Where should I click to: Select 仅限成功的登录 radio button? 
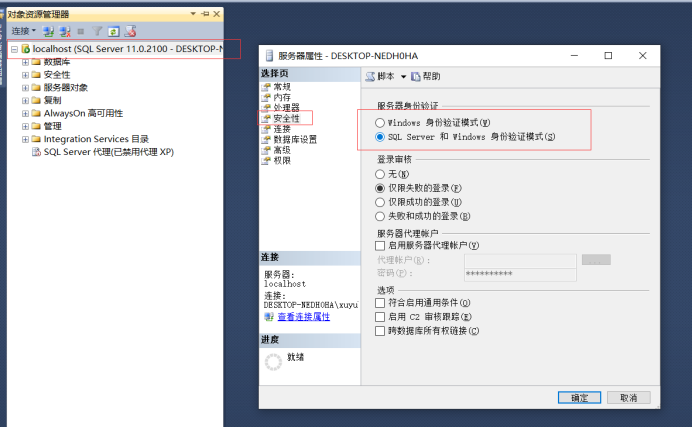pyautogui.click(x=380, y=202)
